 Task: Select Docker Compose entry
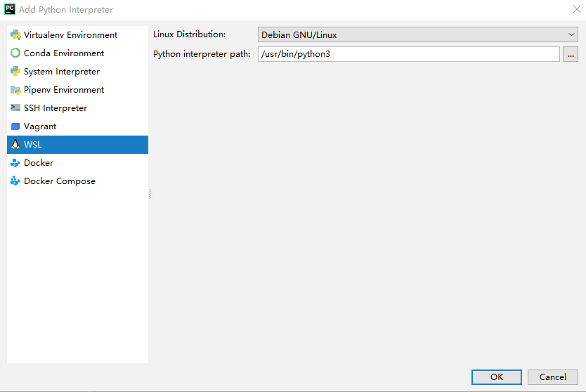click(78, 181)
